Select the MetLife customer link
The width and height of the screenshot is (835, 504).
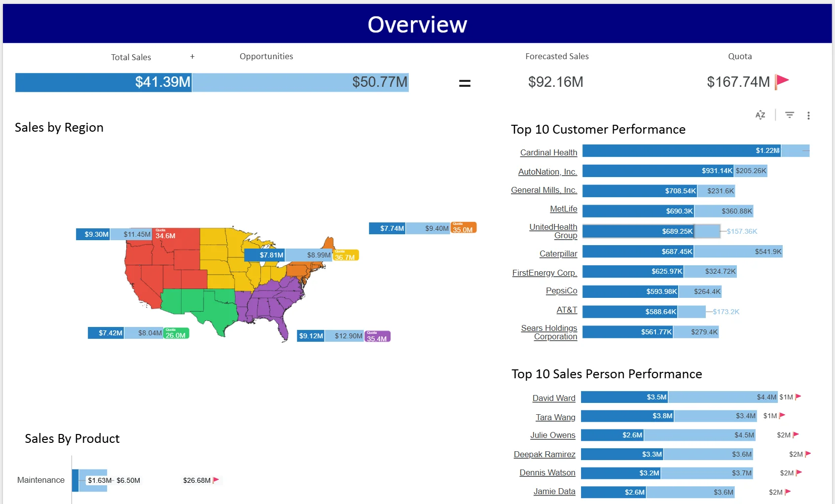click(563, 209)
